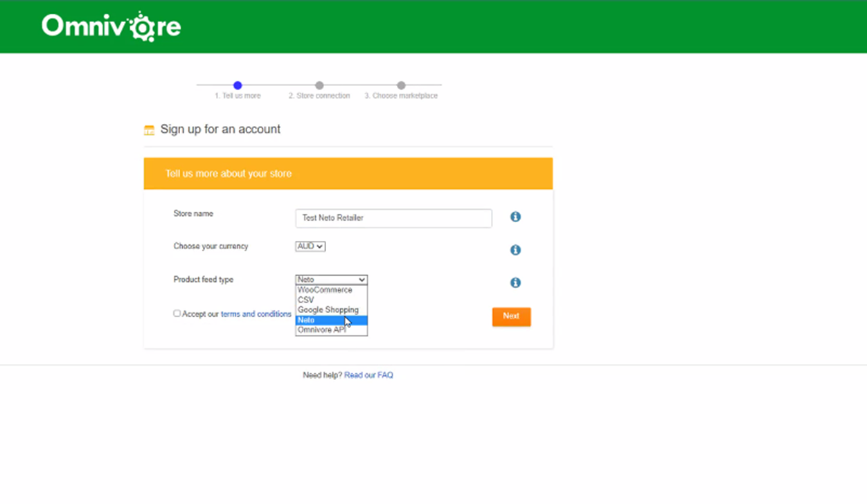Viewport: 867px width, 504px height.
Task: Click the Omnivore logo in the header
Action: tap(110, 26)
